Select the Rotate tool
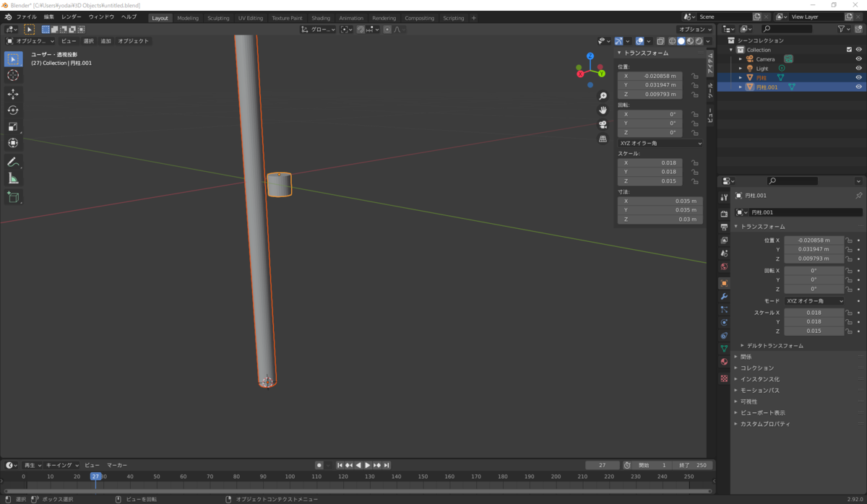The height and width of the screenshot is (504, 867). [13, 110]
